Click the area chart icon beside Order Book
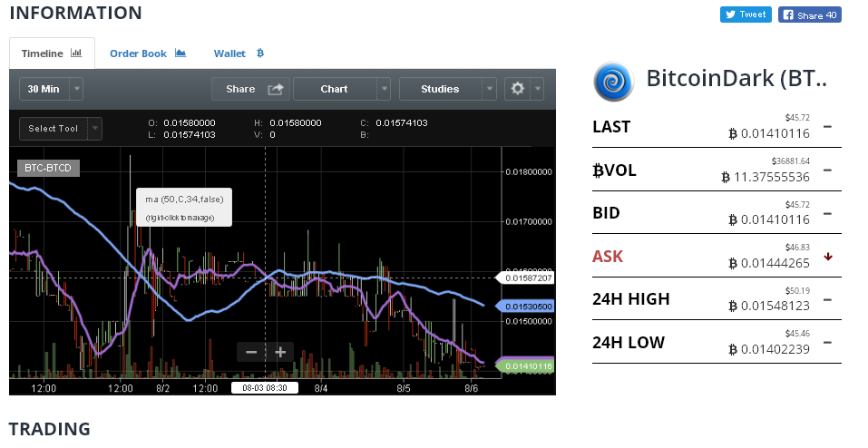This screenshot has height=448, width=868. [x=180, y=54]
